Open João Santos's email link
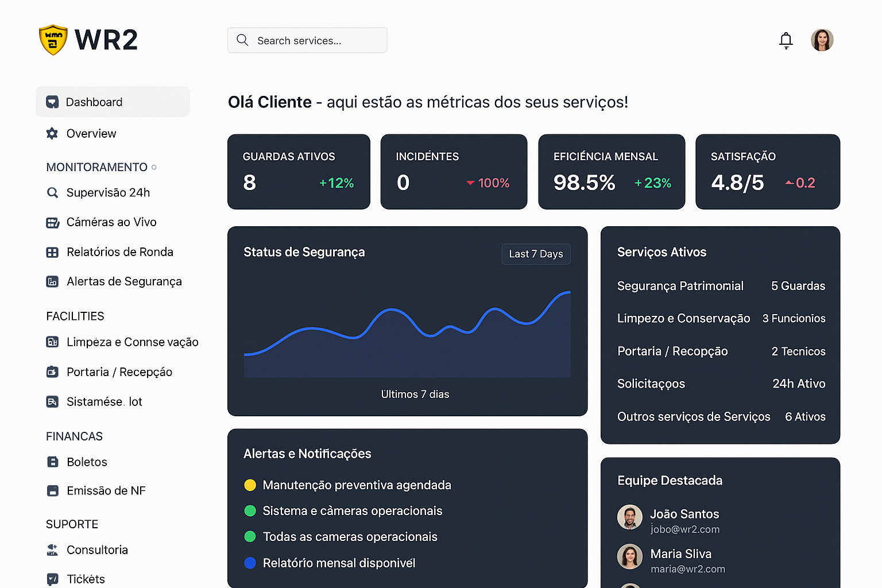Screen dimensions: 882x588 685,529
